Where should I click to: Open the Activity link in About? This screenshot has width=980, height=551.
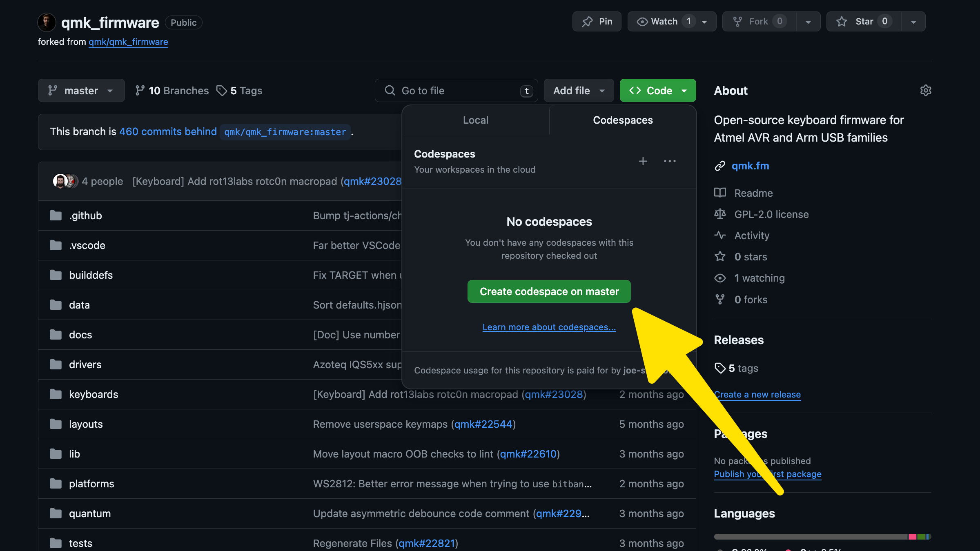(x=752, y=236)
